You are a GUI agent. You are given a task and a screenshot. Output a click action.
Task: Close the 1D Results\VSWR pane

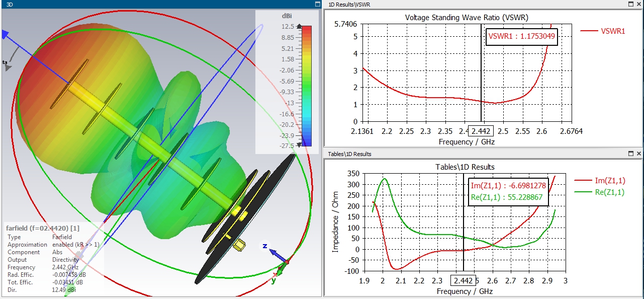639,4
